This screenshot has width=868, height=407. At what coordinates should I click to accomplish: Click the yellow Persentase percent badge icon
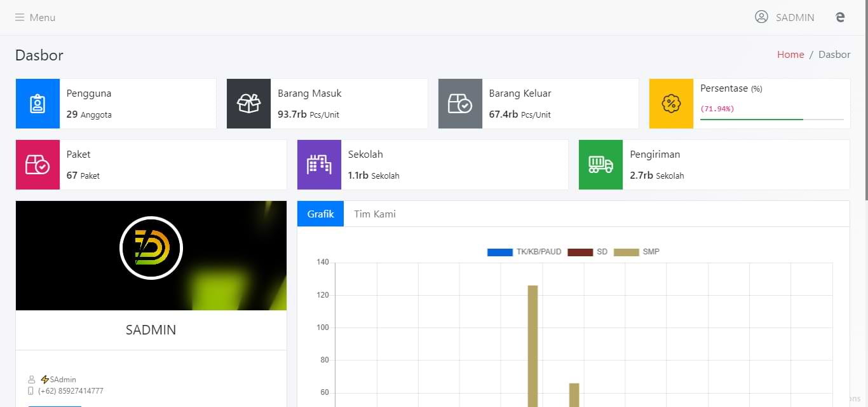pyautogui.click(x=671, y=104)
